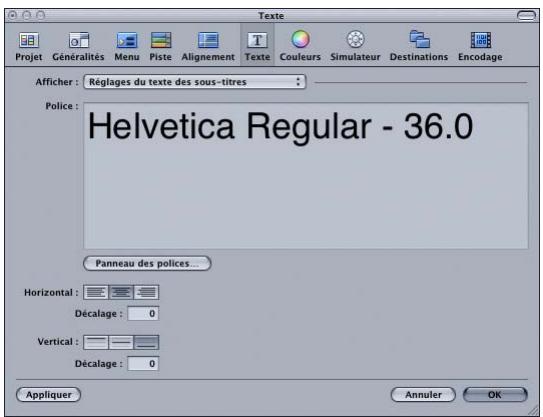Set vertical alignment to bottom

click(146, 343)
